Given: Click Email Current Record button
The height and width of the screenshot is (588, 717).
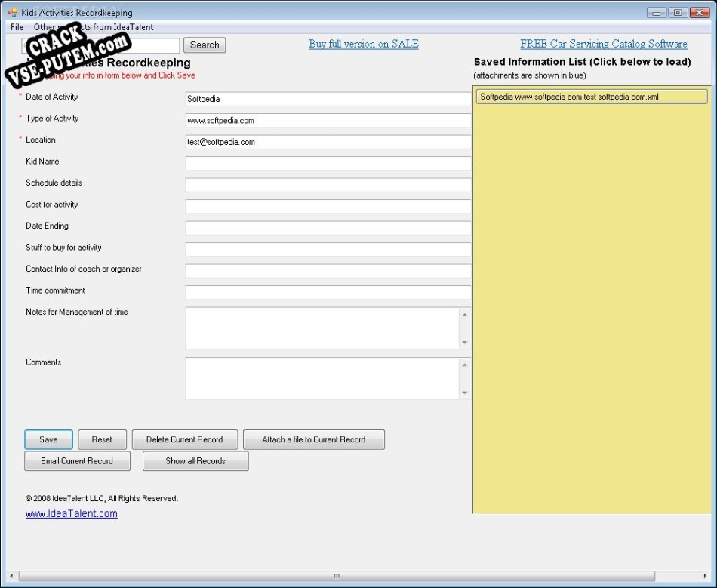Looking at the screenshot, I should tap(77, 461).
